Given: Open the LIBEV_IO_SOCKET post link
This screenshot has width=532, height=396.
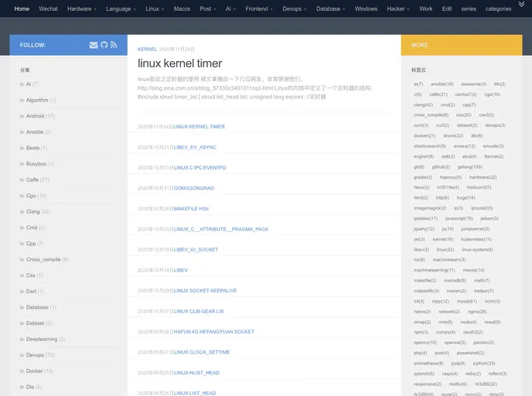Looking at the screenshot, I should pos(196,250).
